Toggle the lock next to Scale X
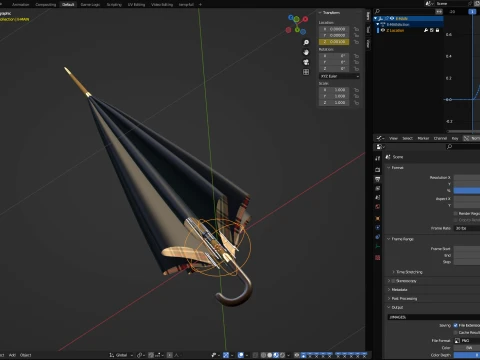 click(356, 90)
